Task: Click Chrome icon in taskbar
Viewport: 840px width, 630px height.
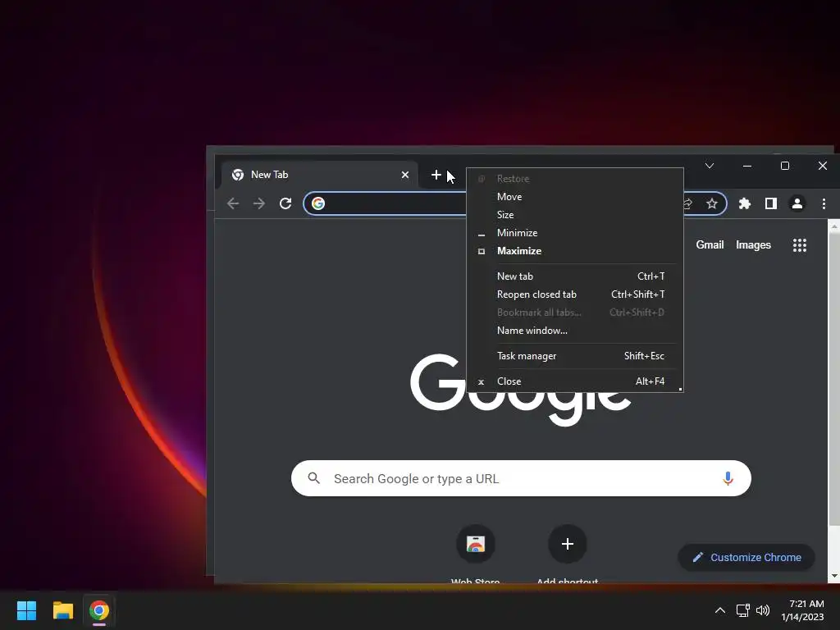Action: [x=99, y=610]
